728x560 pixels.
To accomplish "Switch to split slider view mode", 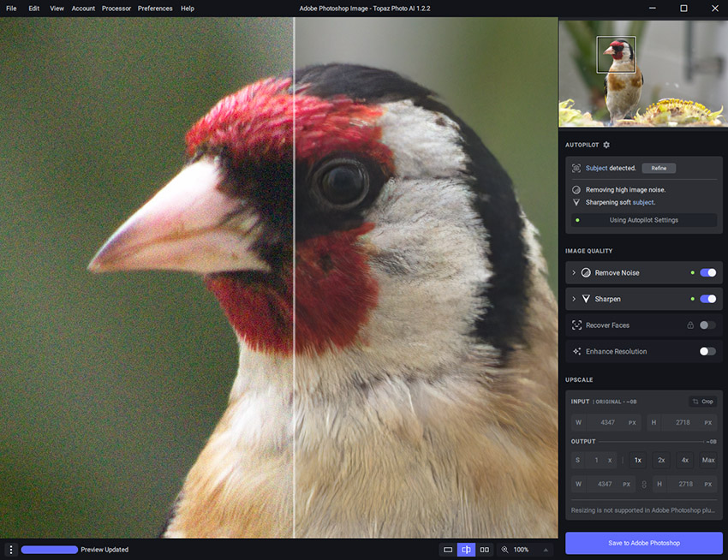I will (466, 550).
